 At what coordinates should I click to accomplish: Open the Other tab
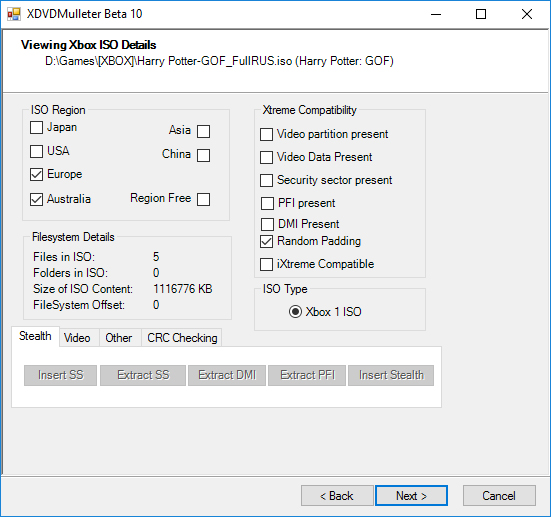click(x=119, y=338)
